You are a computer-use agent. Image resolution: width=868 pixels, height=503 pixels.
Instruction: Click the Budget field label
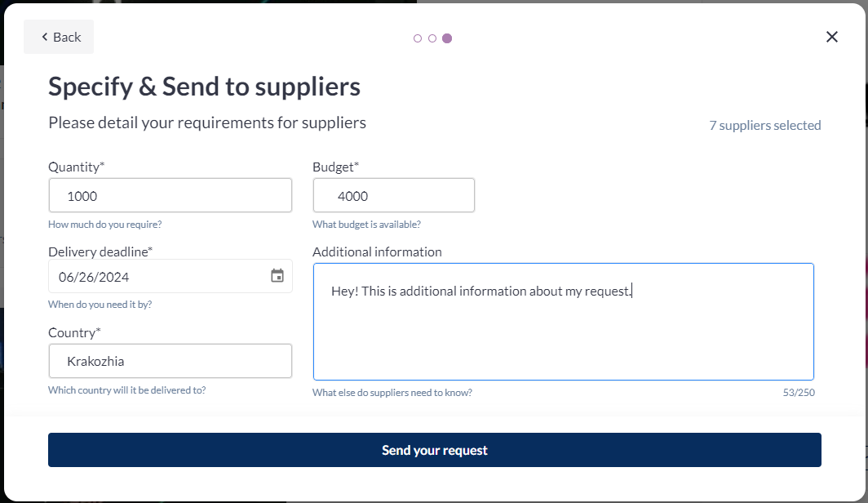click(x=335, y=167)
